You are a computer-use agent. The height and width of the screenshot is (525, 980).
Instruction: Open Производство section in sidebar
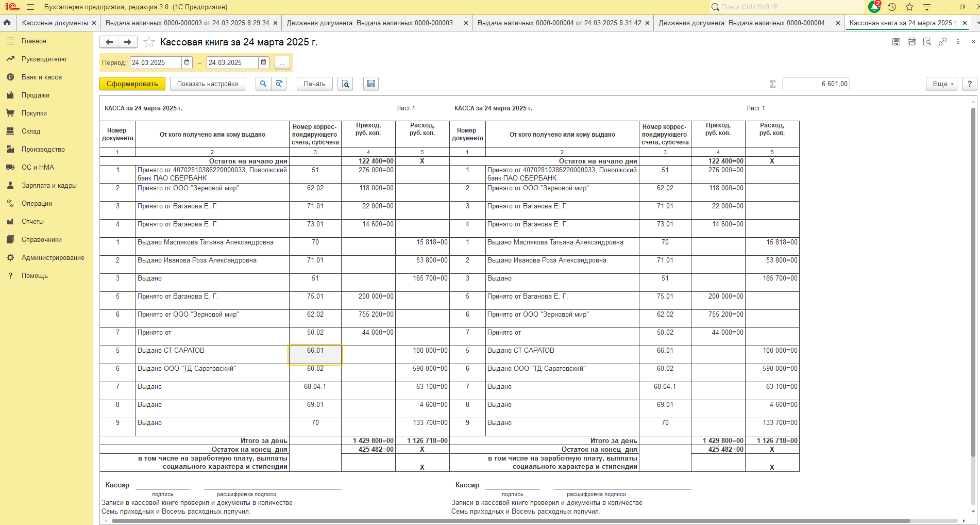click(x=43, y=149)
